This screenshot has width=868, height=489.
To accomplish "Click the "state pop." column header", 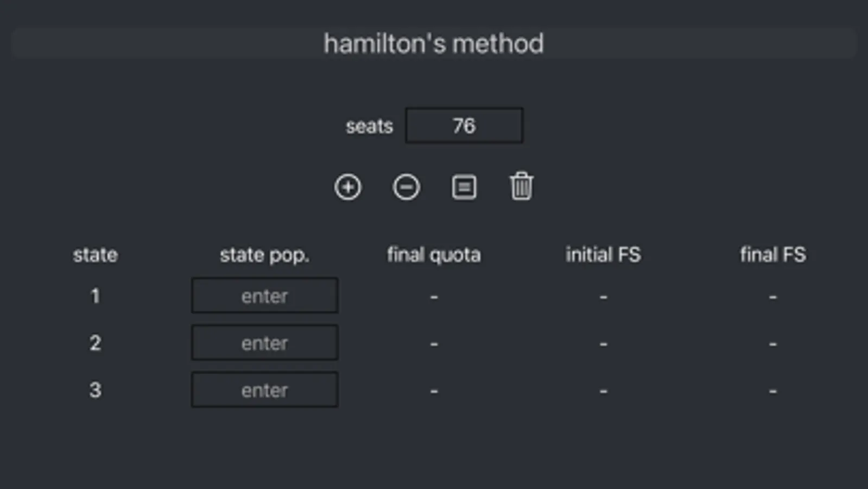I will tap(264, 255).
